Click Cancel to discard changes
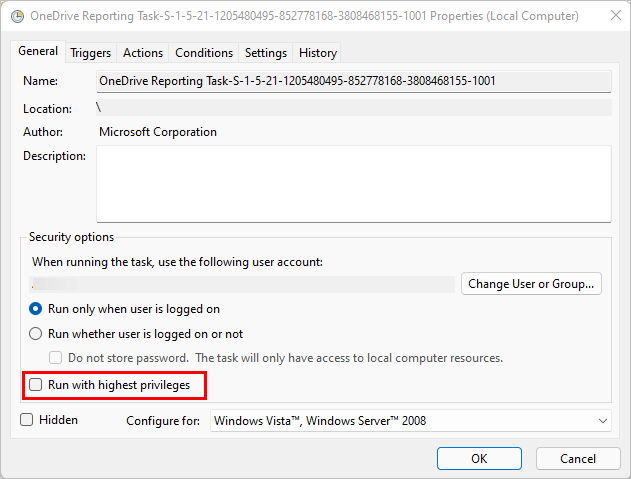 578,458
